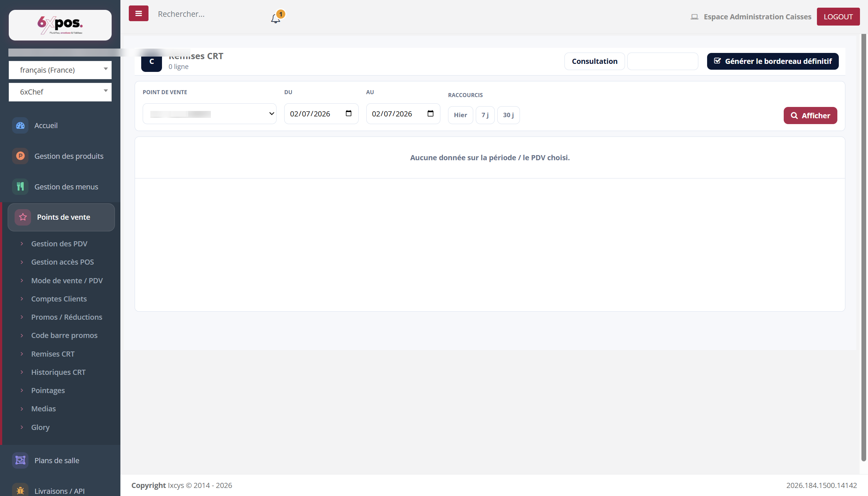Open the 6xChef selector dropdown
This screenshot has width=868, height=496.
60,92
